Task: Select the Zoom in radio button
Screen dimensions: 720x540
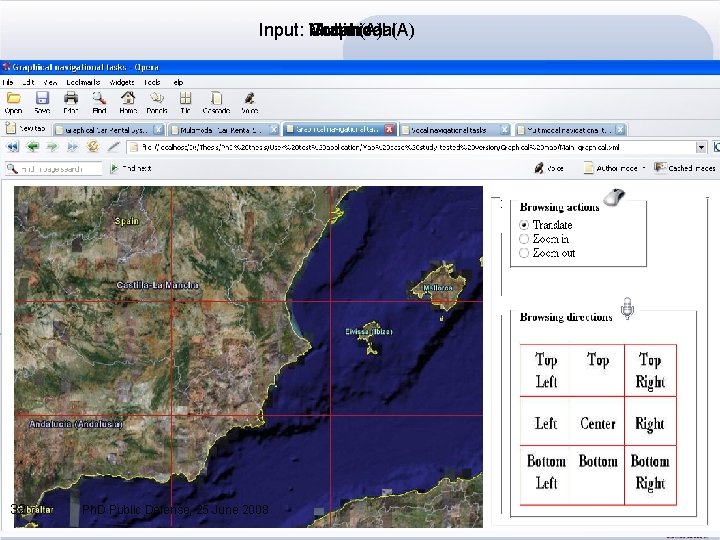Action: [524, 239]
